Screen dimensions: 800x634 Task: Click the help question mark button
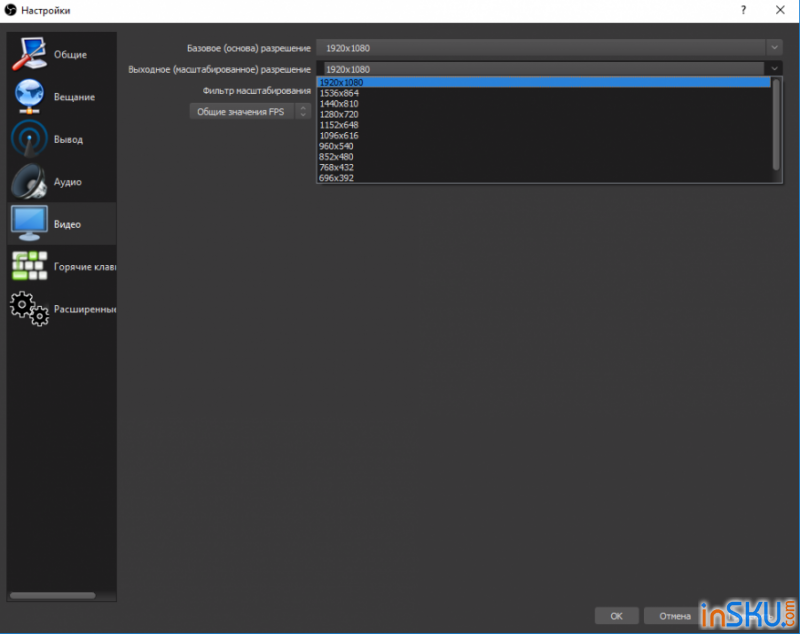(x=743, y=10)
